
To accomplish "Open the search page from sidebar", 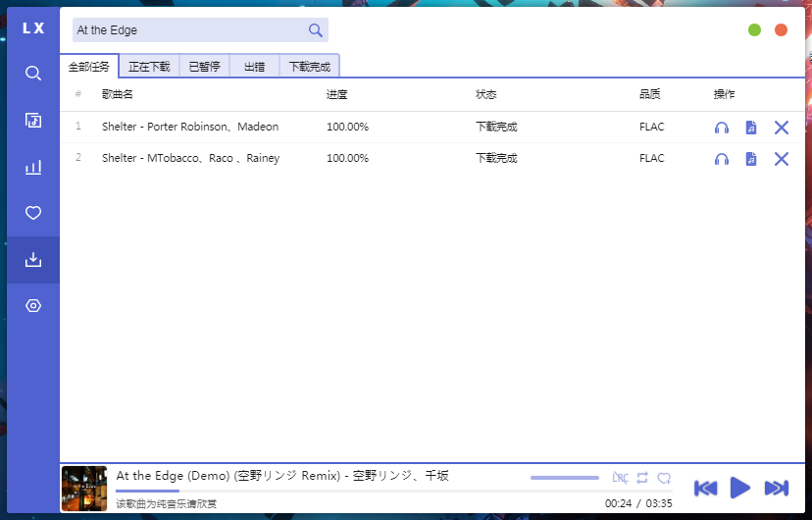I will [33, 74].
